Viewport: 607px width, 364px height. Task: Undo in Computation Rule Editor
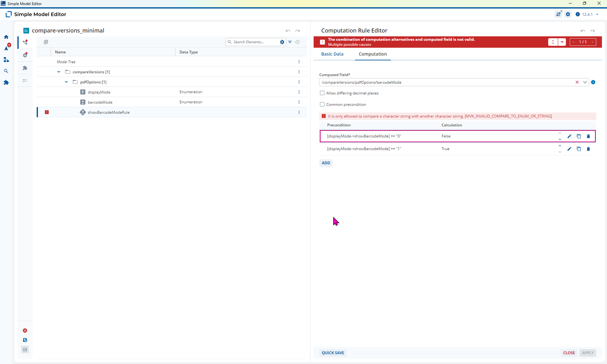coord(583,31)
